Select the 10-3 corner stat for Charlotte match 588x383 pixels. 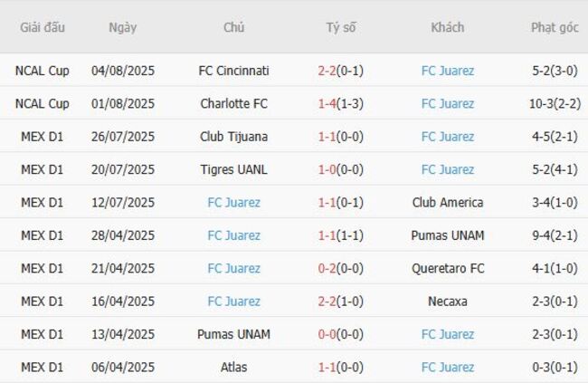[x=541, y=103]
